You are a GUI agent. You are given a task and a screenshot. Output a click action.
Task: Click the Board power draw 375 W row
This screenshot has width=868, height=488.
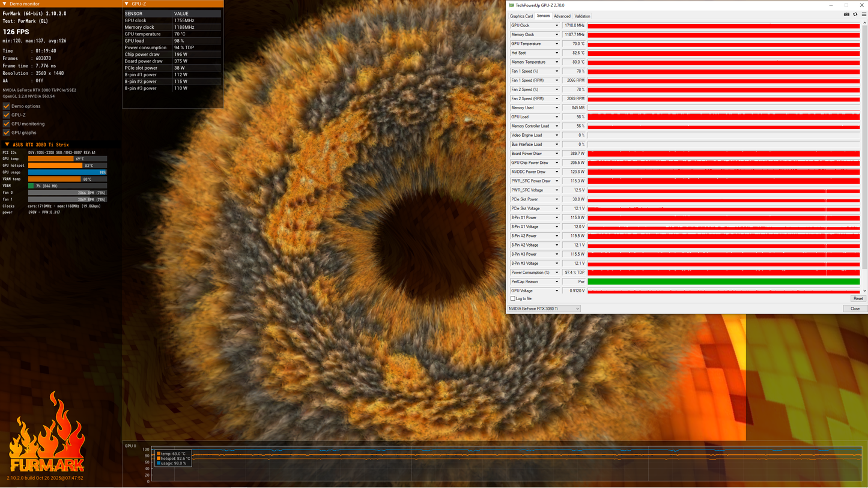coord(172,61)
